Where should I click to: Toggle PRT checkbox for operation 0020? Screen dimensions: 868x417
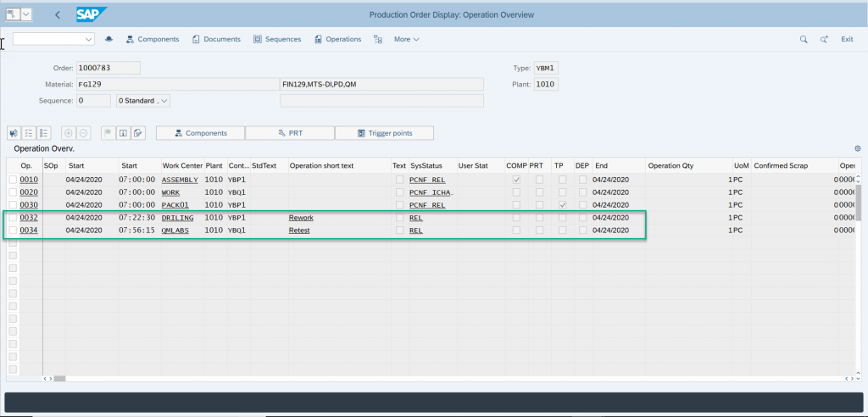click(539, 192)
